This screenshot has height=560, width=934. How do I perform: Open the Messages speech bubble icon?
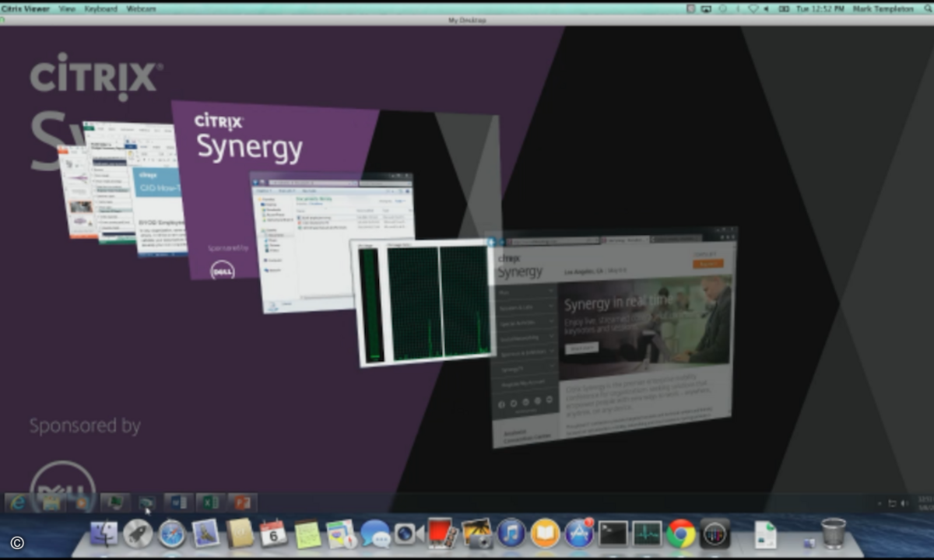click(375, 534)
